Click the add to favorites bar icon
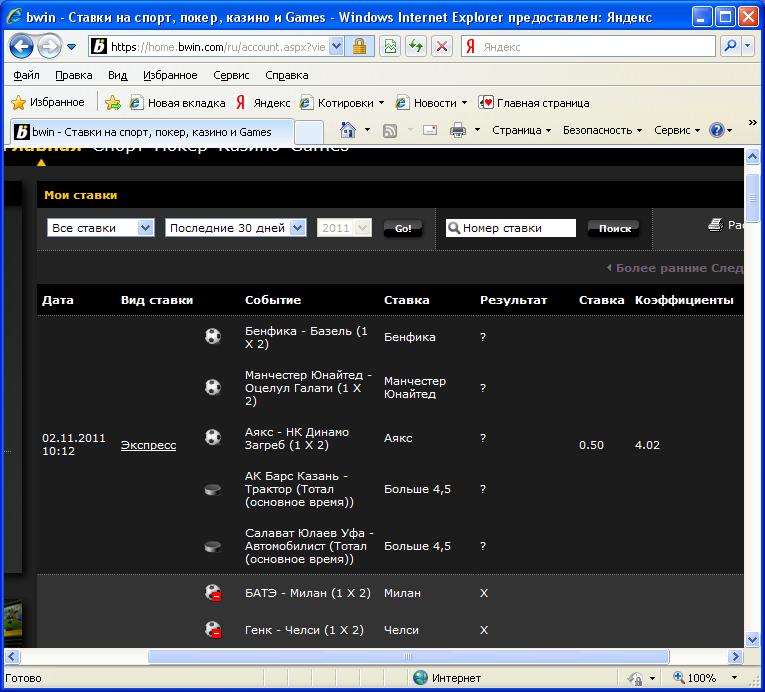Viewport: 765px width, 692px height. pyautogui.click(x=113, y=102)
